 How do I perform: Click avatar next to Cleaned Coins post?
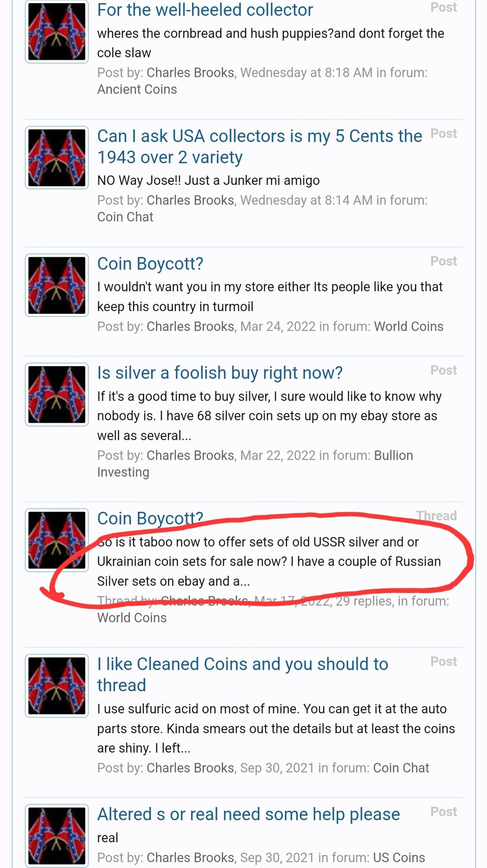(57, 686)
